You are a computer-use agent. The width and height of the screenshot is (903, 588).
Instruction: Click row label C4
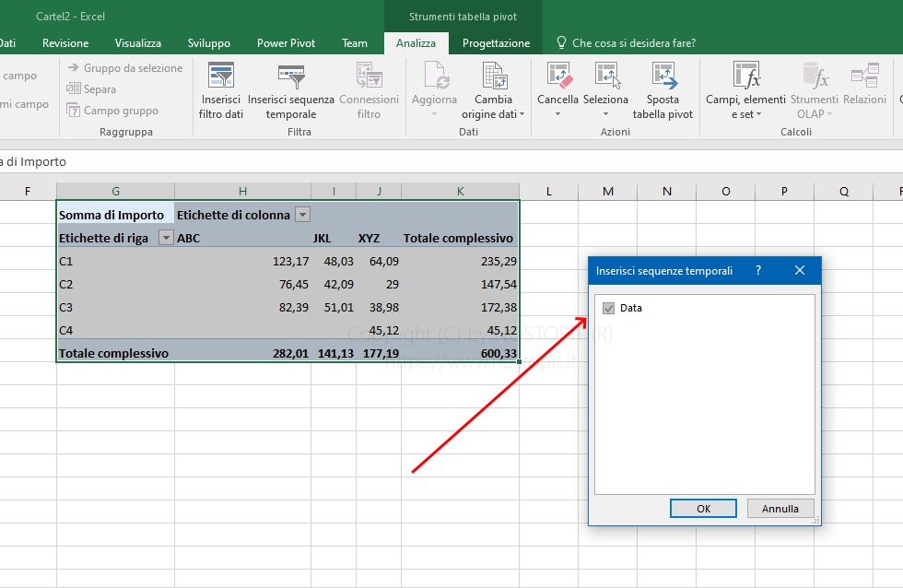[x=116, y=330]
